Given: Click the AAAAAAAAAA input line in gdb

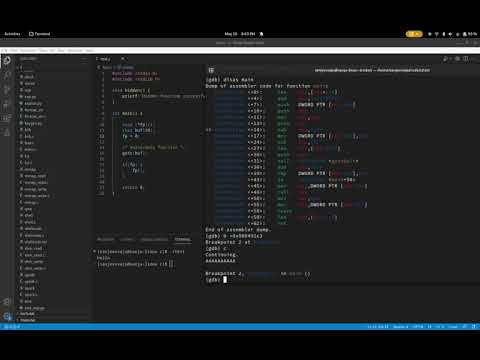Looking at the screenshot, I should pyautogui.click(x=220, y=261).
